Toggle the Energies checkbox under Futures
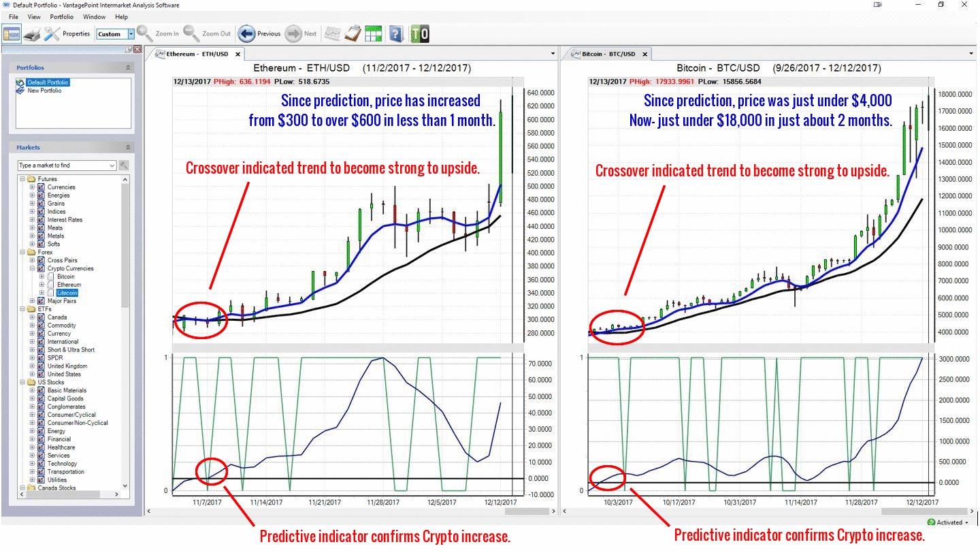The image size is (980, 553). 41,195
